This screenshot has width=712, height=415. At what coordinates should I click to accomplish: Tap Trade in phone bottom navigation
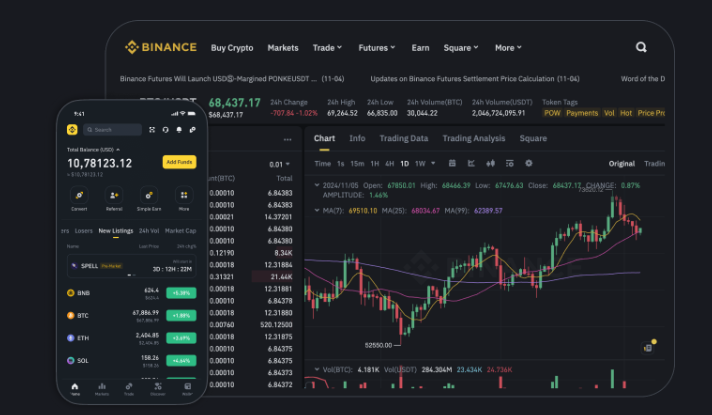129,389
